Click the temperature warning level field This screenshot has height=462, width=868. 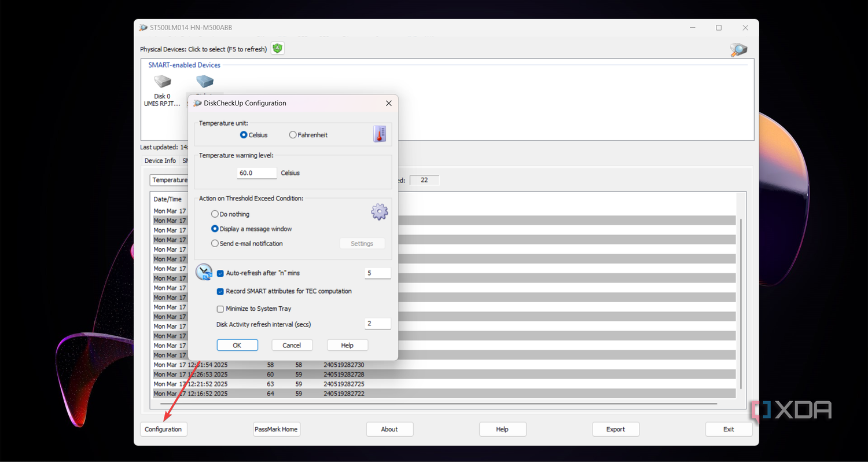click(257, 173)
